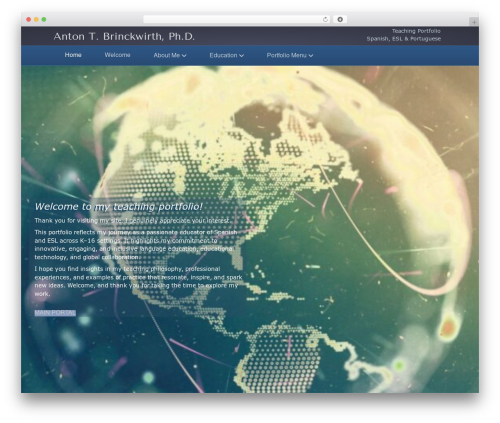Go to the Home menu item
Viewport: 500px width, 423px height.
pos(73,55)
